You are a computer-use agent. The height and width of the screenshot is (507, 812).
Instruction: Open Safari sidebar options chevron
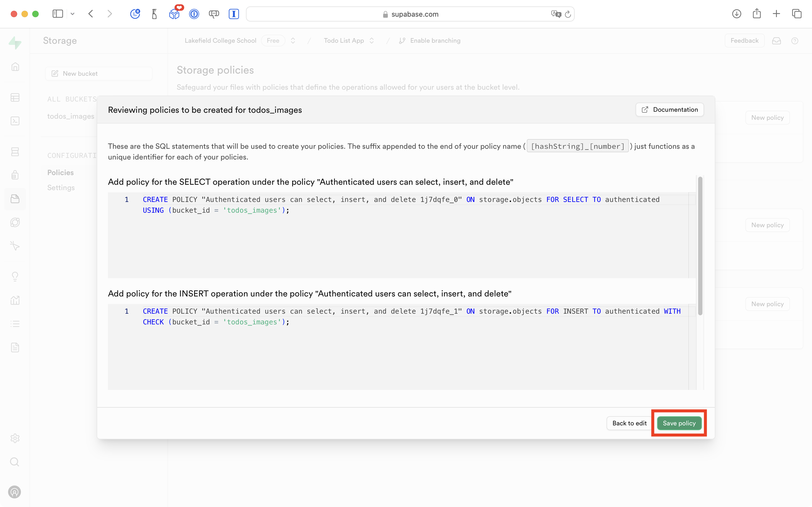73,14
